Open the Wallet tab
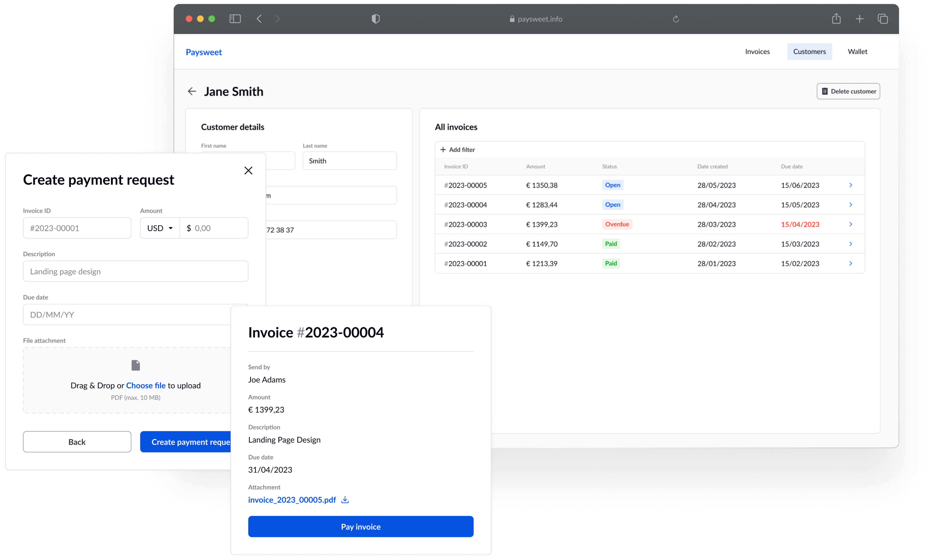Screen dimensions: 937x560 [x=857, y=52]
